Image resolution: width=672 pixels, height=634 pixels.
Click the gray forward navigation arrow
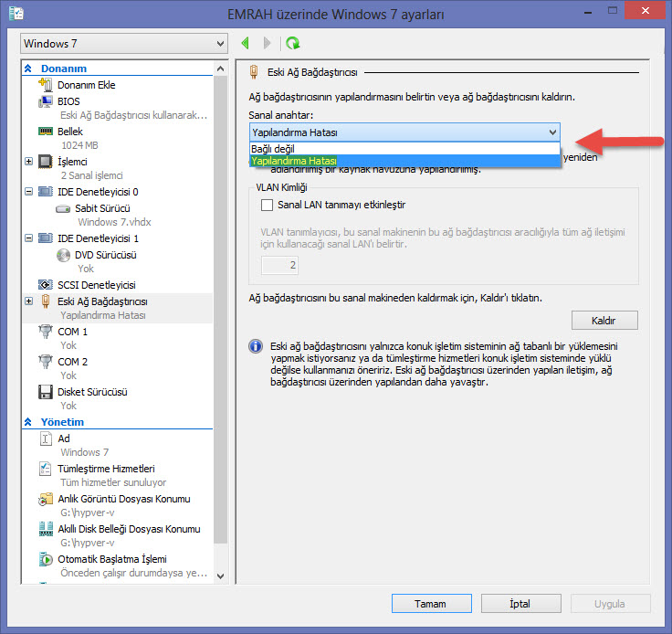tap(267, 43)
